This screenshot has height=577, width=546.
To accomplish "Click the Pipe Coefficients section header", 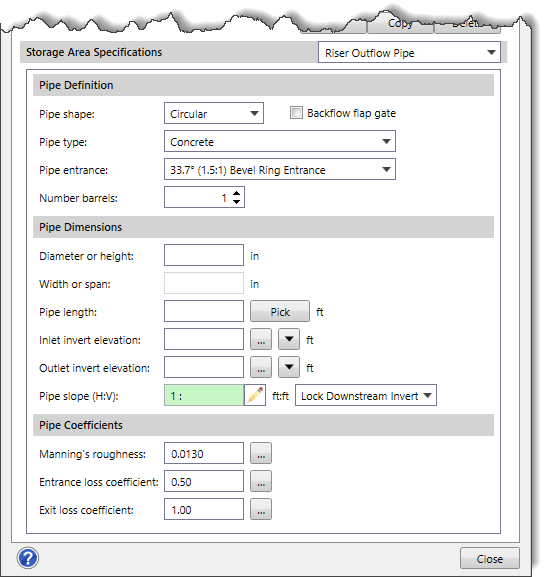I will click(263, 425).
